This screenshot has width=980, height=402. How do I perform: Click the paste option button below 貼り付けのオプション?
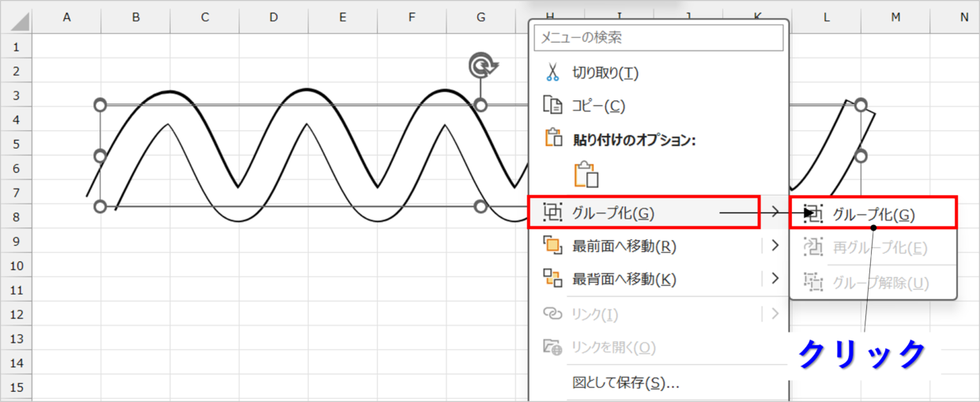[586, 174]
